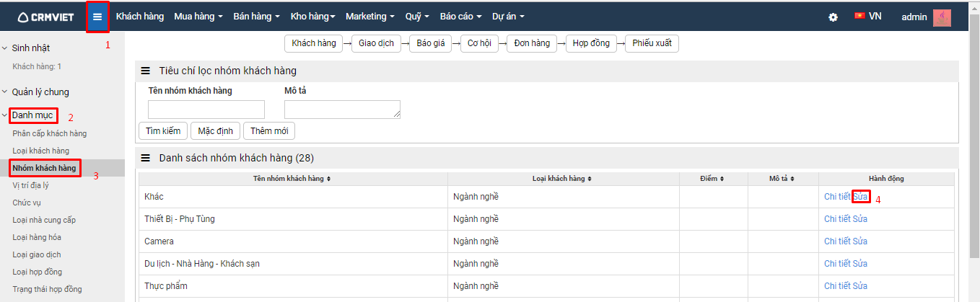Viewport: 980px width, 302px height.
Task: Click the list icon beside Danh sách nhóm khách hàng
Action: (x=145, y=158)
